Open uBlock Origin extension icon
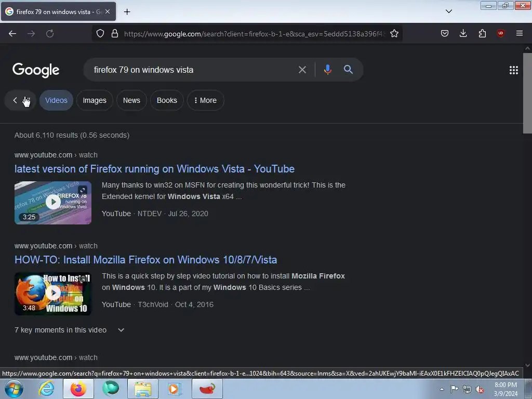 pyautogui.click(x=501, y=33)
